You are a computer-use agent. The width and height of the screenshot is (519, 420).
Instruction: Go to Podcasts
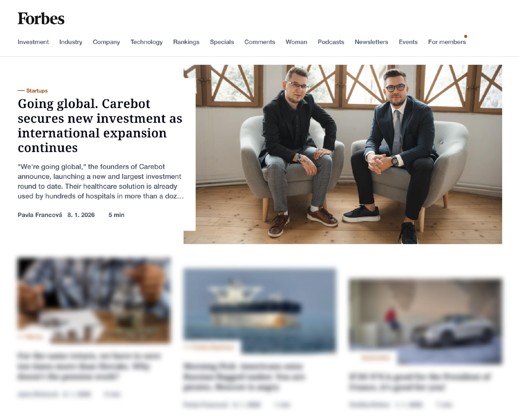coord(331,42)
